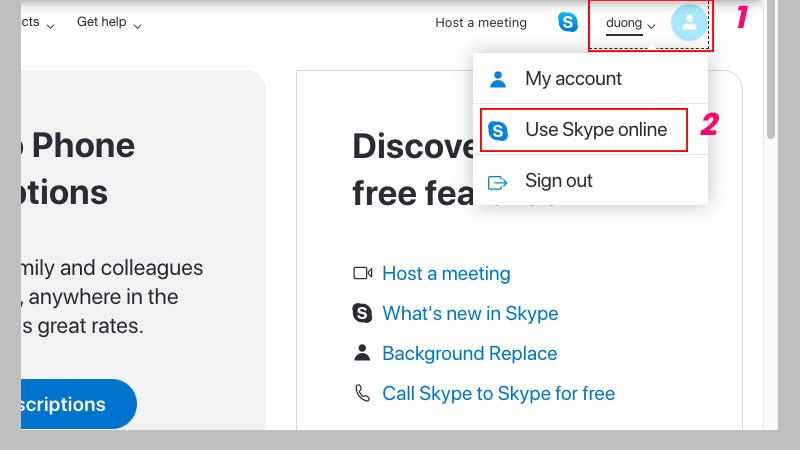Open Background Replace link

pos(469,353)
